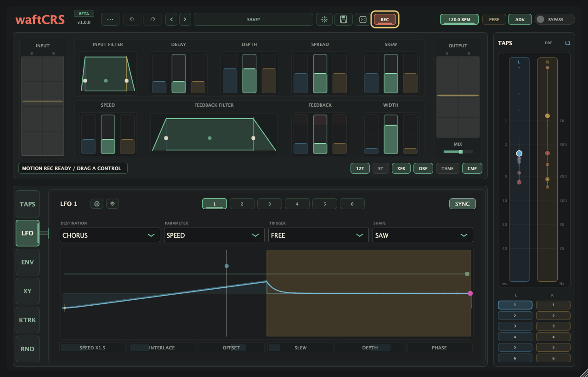588x377 pixels.
Task: Save preset with the floppy disk icon
Action: click(344, 19)
